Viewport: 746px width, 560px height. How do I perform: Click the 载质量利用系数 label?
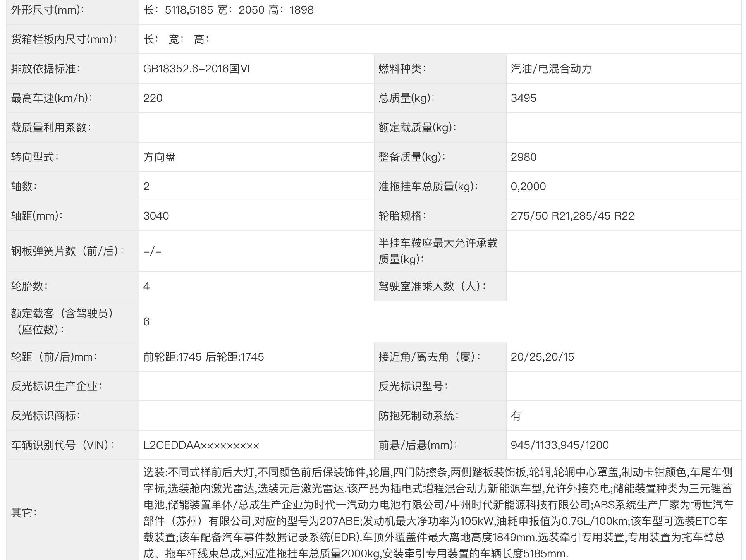coord(51,128)
